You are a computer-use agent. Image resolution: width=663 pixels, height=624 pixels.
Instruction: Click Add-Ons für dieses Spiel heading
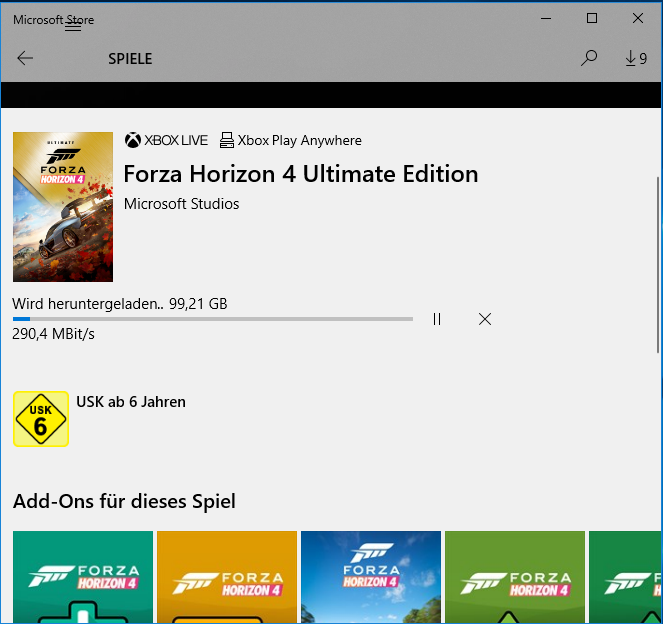point(124,501)
